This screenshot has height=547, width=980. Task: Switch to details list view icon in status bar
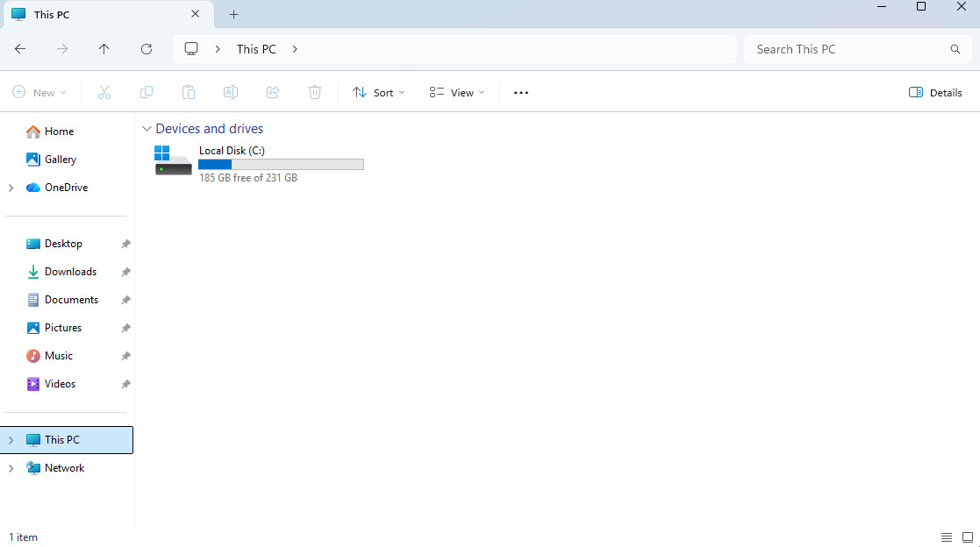click(947, 537)
